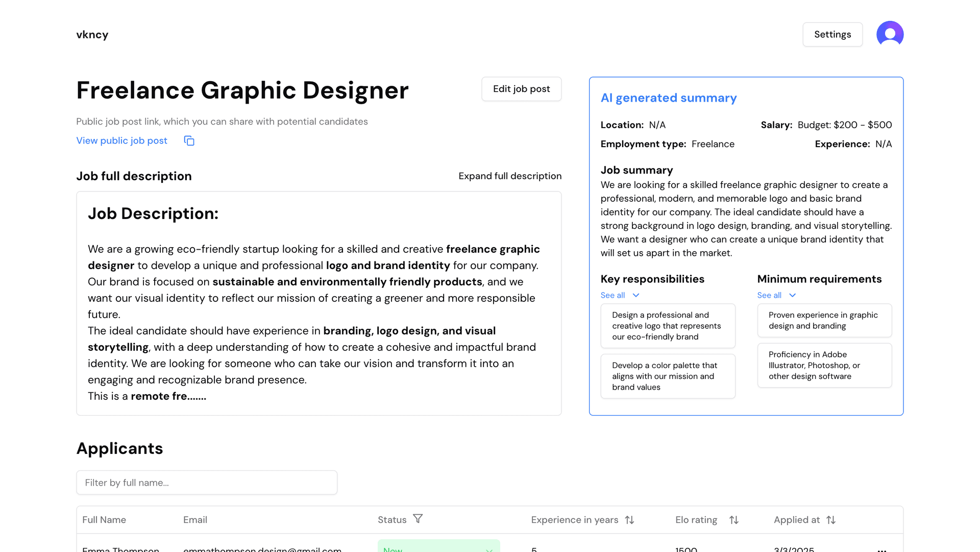Copy the public job post link

[x=189, y=141]
